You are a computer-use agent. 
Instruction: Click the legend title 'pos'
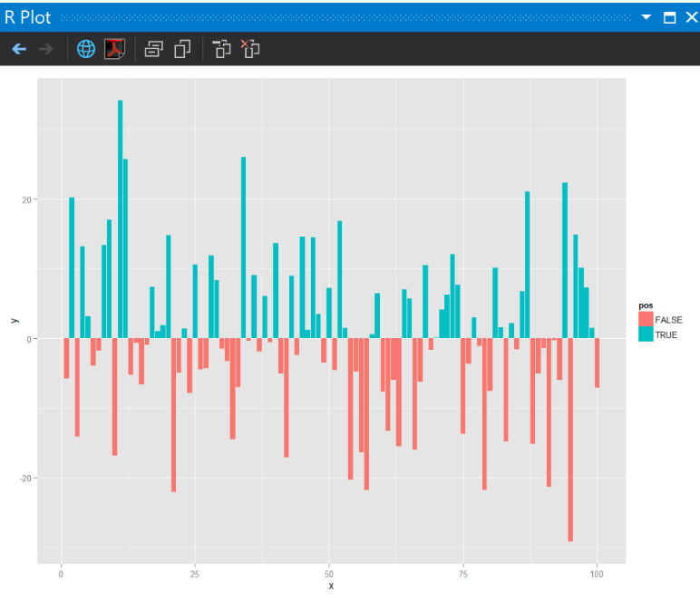click(646, 305)
